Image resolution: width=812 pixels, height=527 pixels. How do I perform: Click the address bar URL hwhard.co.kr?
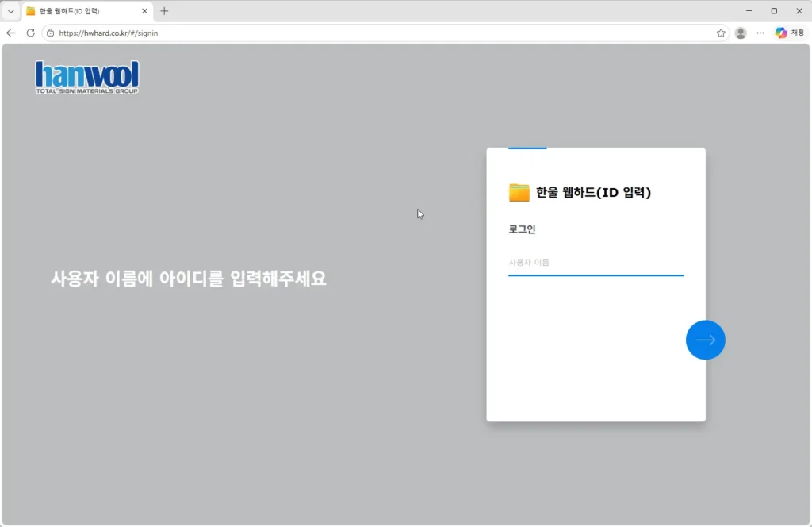click(108, 33)
